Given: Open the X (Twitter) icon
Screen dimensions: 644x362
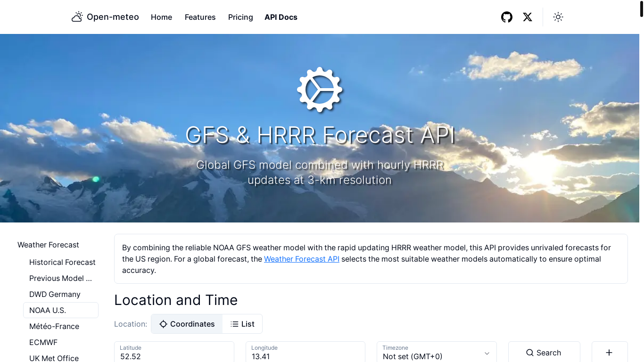Looking at the screenshot, I should 528,17.
